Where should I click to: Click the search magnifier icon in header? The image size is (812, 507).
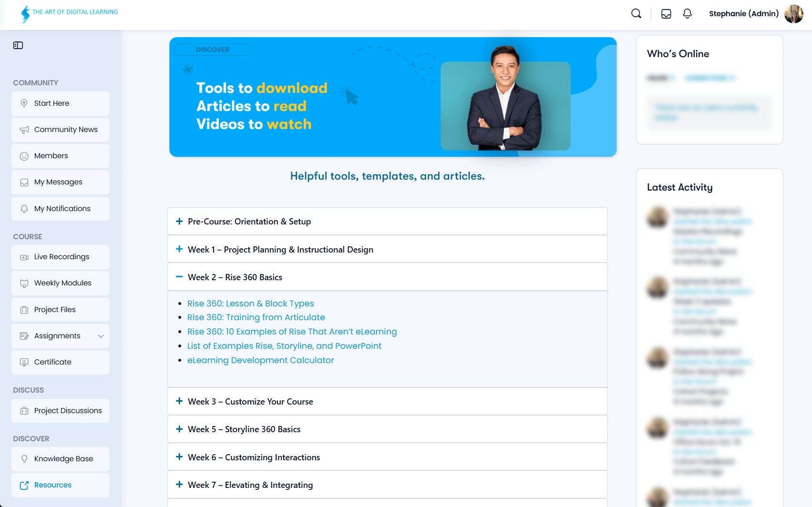click(x=636, y=14)
